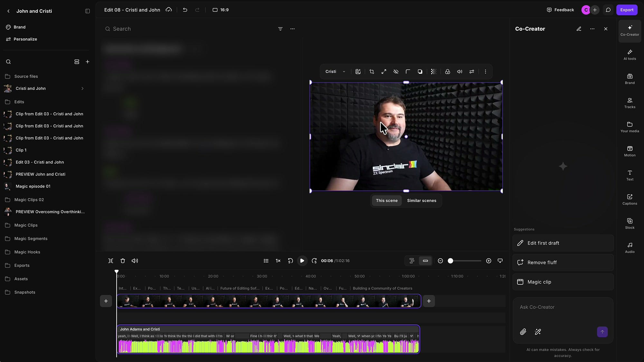Zoom in the timeline with plus icon

[489, 261]
